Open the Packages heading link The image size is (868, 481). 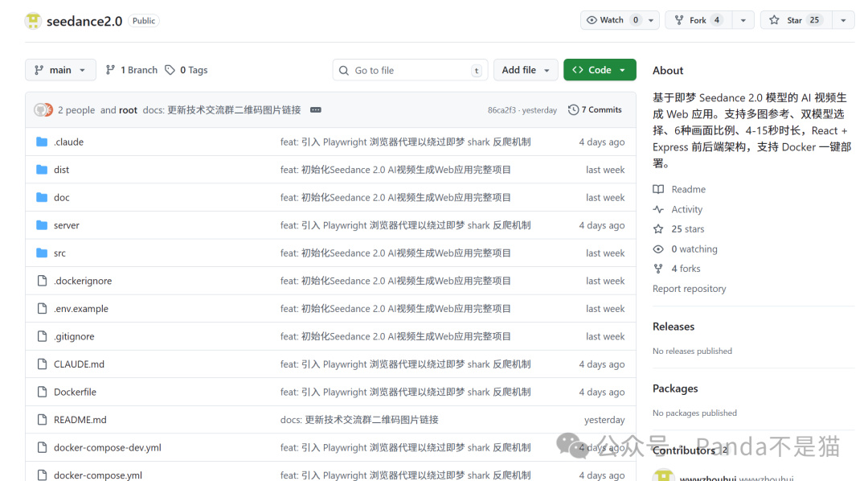click(x=675, y=388)
